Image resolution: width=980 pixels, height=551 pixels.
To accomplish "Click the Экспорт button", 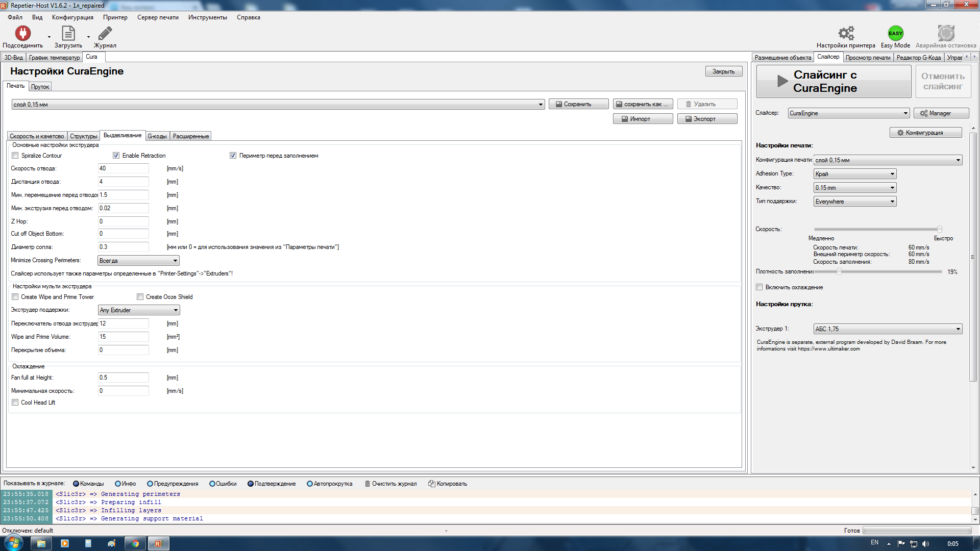I will [707, 119].
